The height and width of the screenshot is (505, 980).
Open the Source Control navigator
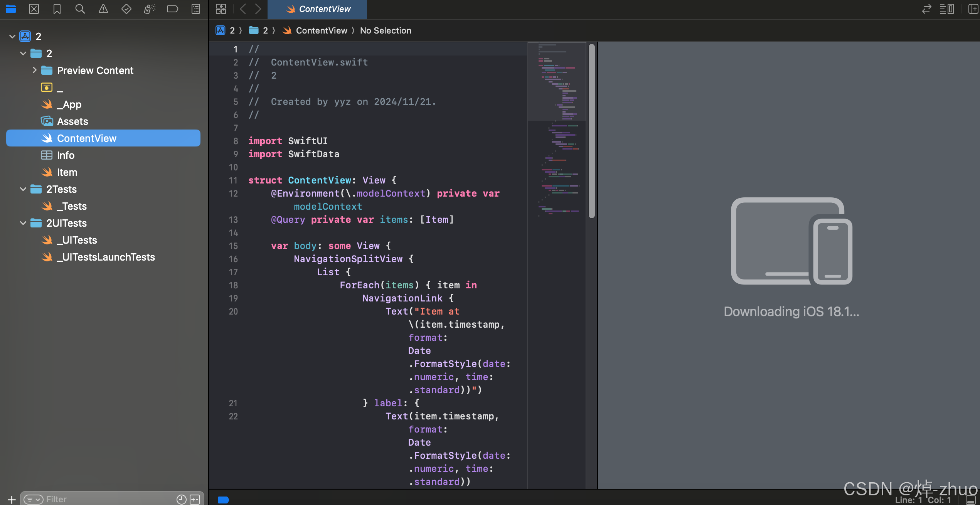point(34,9)
